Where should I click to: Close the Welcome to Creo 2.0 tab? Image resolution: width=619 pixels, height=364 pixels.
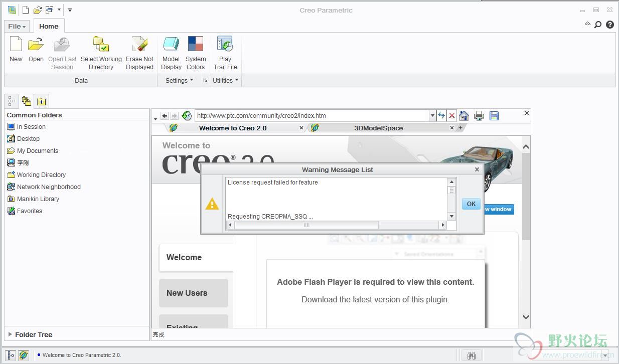click(301, 128)
